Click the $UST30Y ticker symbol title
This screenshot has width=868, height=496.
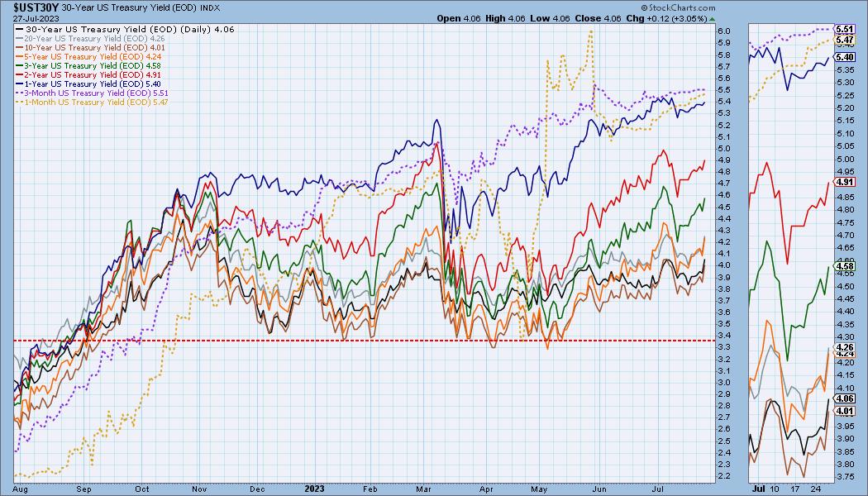coord(36,7)
